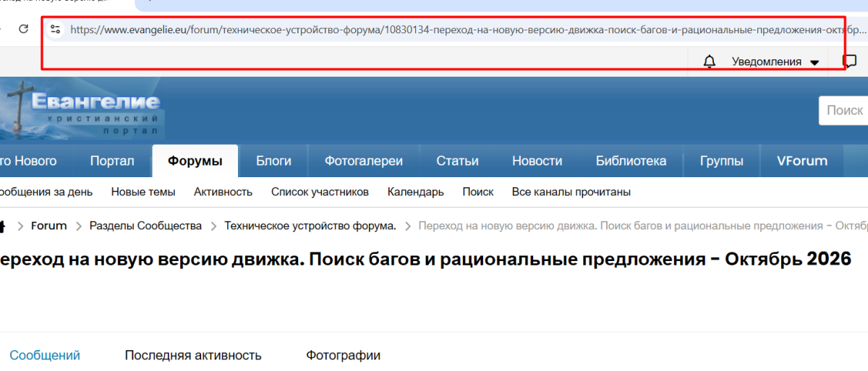The height and width of the screenshot is (371, 868).
Task: Open the Статьи tab
Action: pyautogui.click(x=457, y=161)
